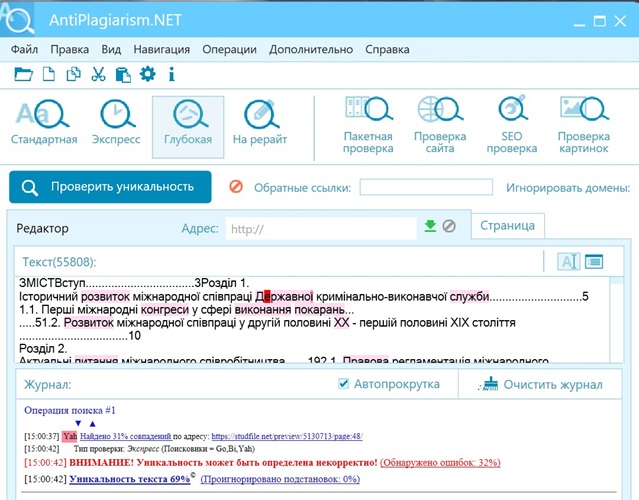Image resolution: width=639 pixels, height=500 pixels.
Task: Load page with green download arrow icon
Action: pyautogui.click(x=430, y=226)
